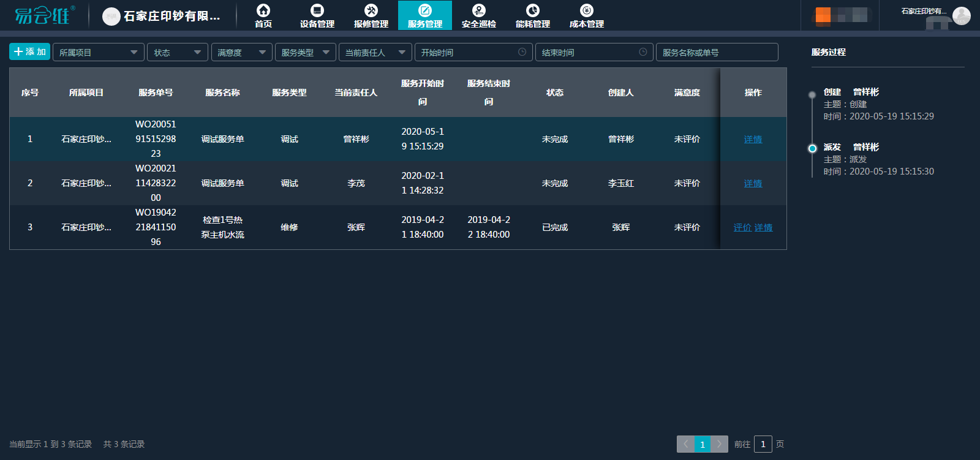Select the 安全巡检 inspection icon
Viewport: 980px width, 460px height.
click(479, 10)
